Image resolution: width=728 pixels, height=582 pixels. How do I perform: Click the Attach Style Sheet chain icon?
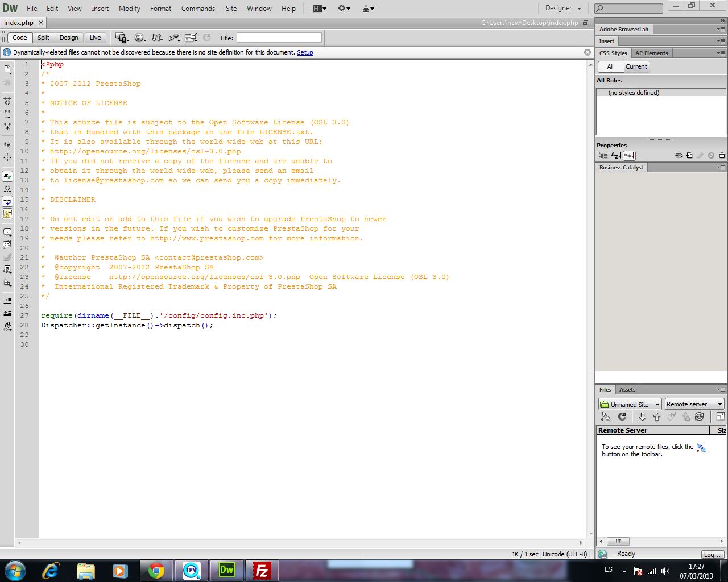point(679,155)
